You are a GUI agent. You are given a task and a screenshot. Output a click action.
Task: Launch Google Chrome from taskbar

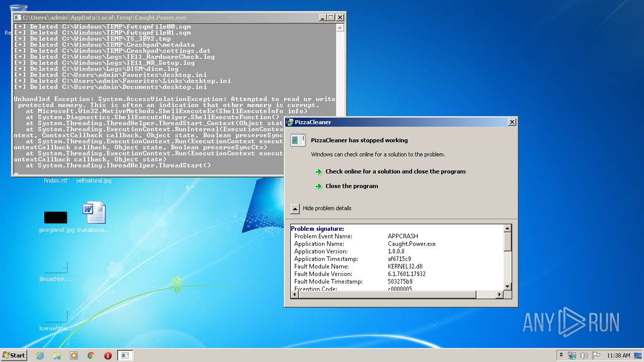(91, 355)
